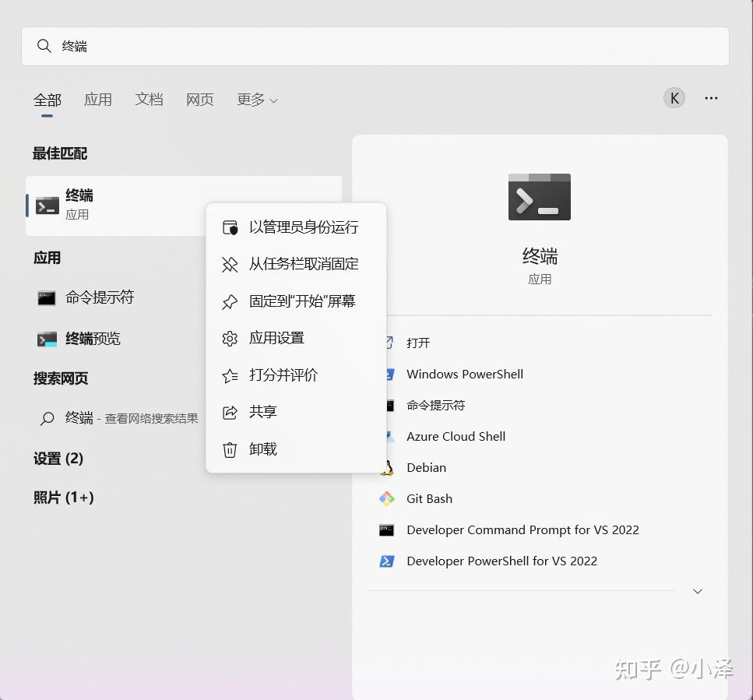Start Git Bash

click(429, 498)
